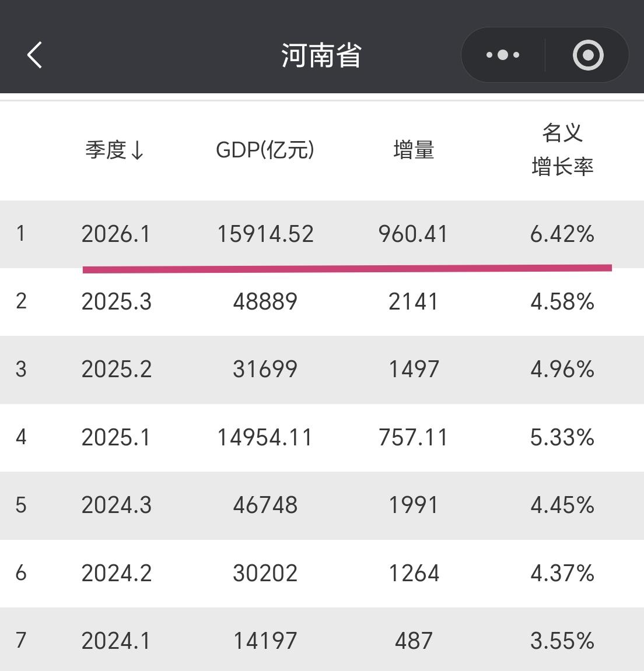Select the growth rate cell showing 6.42%
This screenshot has height=671, width=644.
pos(562,234)
